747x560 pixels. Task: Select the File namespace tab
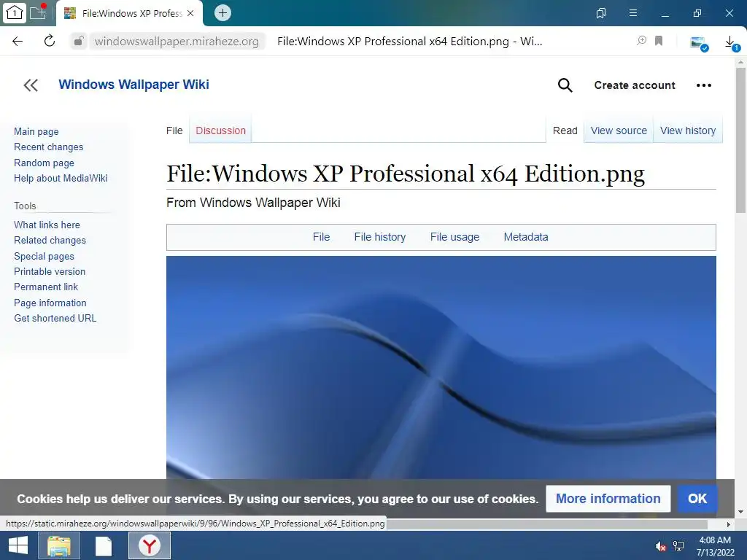click(x=174, y=131)
